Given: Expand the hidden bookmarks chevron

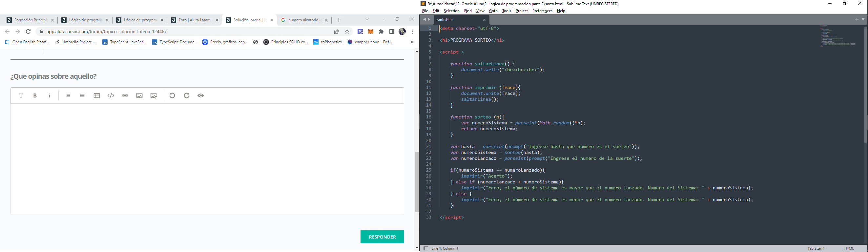Looking at the screenshot, I should pos(412,42).
